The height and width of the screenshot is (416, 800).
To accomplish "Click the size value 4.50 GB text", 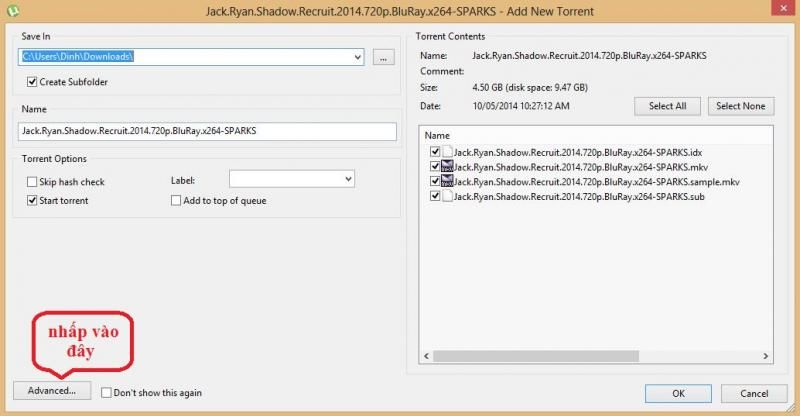I will coord(530,87).
